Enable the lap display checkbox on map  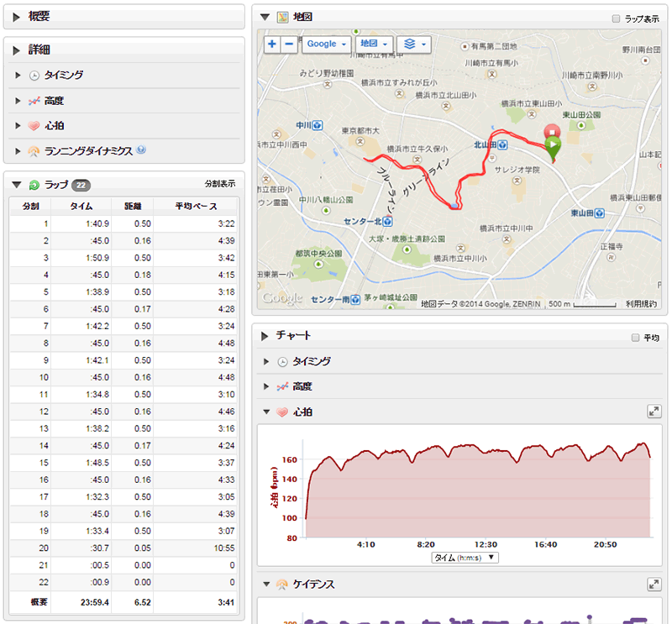click(x=617, y=18)
